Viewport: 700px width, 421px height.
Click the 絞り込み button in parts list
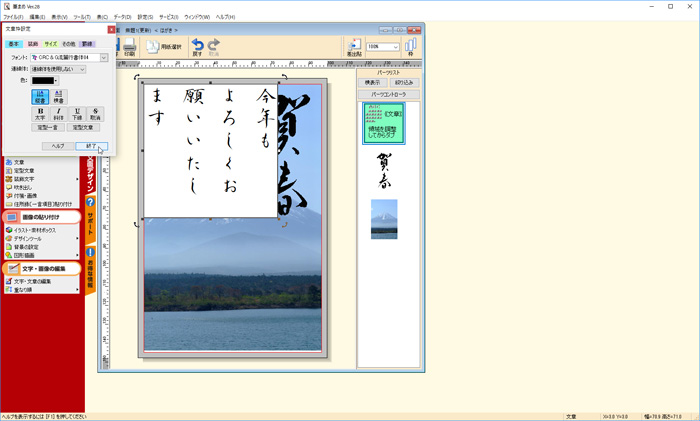403,83
